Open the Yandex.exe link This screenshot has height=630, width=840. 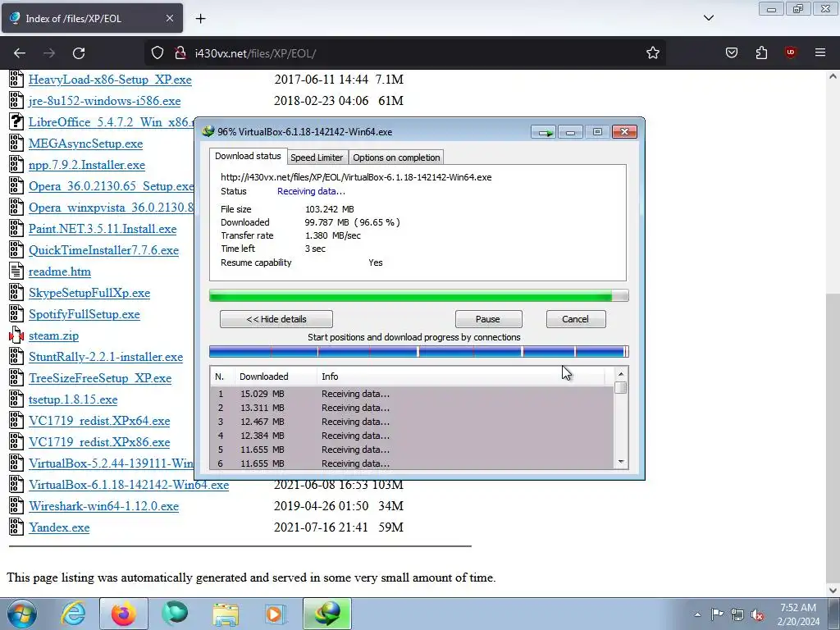pos(59,527)
